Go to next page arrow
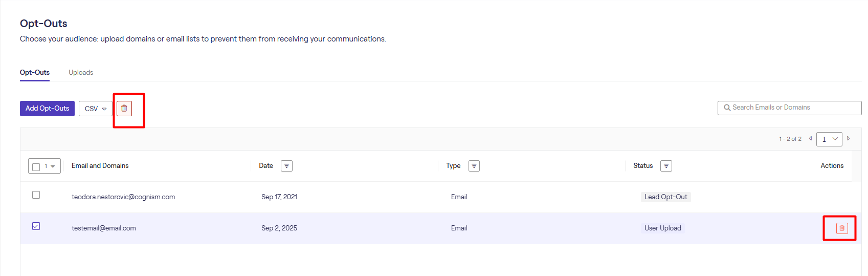 click(x=848, y=139)
